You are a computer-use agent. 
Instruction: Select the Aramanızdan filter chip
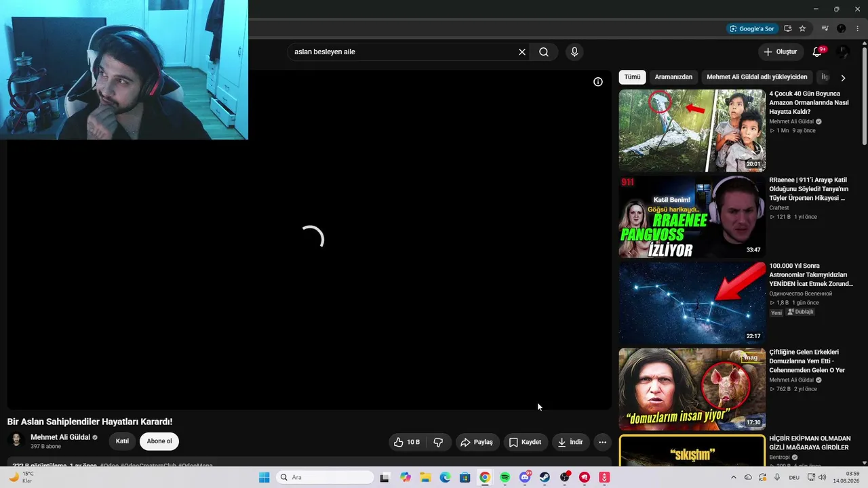673,77
